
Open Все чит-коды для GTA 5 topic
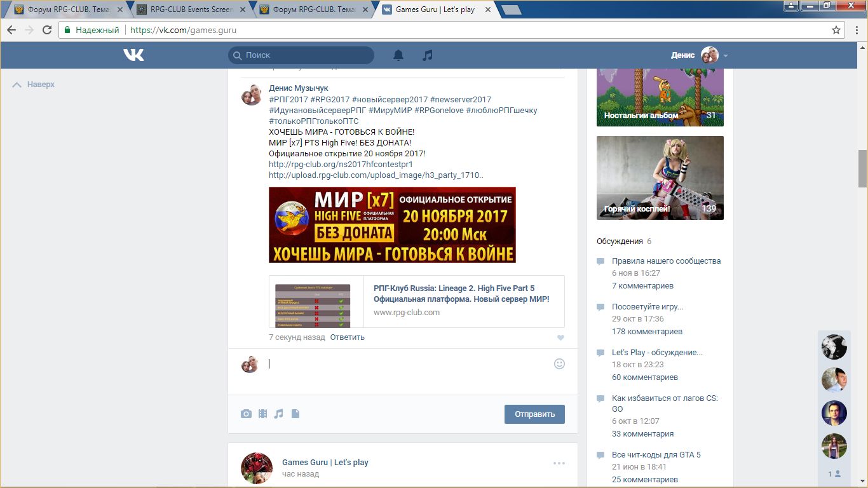point(656,455)
